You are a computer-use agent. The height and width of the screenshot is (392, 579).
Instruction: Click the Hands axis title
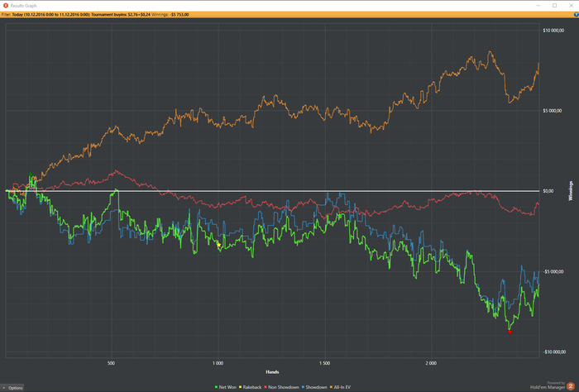(x=272, y=372)
